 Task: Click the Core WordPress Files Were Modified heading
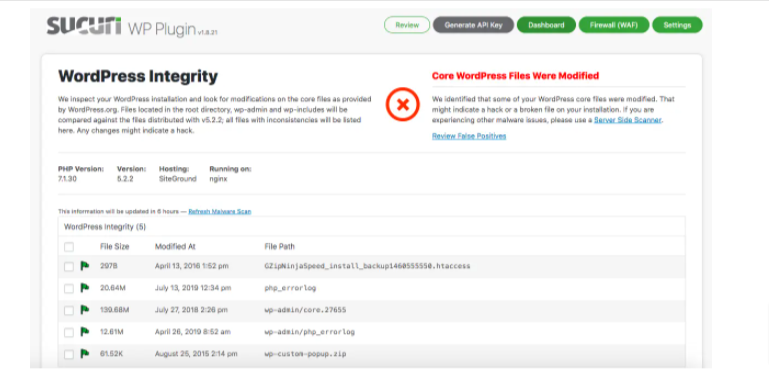point(515,76)
